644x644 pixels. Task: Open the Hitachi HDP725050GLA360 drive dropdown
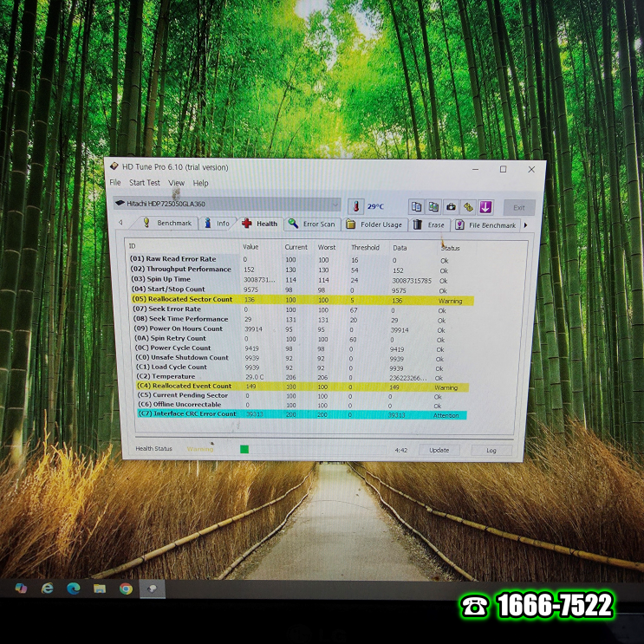(x=227, y=204)
